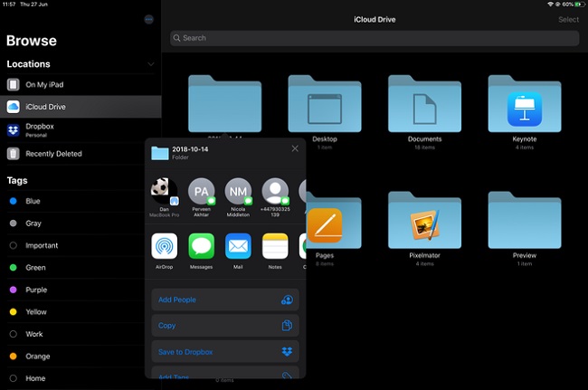The height and width of the screenshot is (390, 588).
Task: Click the iCloud Drive cloud icon
Action: (14, 107)
